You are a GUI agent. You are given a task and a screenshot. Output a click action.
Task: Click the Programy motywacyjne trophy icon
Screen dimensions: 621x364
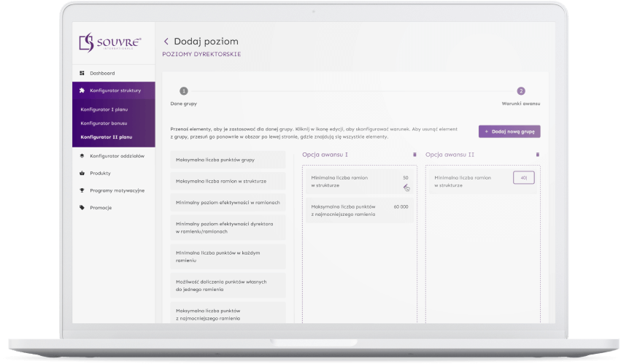(82, 190)
